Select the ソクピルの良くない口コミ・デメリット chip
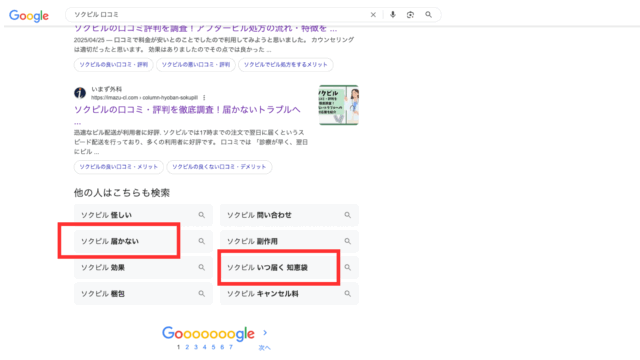This screenshot has height=360, width=640. [219, 167]
